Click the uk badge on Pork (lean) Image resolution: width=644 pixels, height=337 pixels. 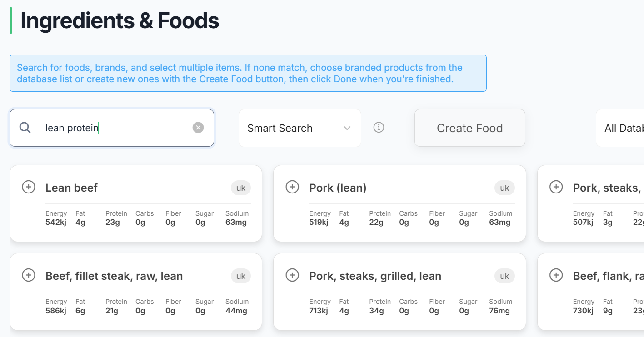coord(504,188)
